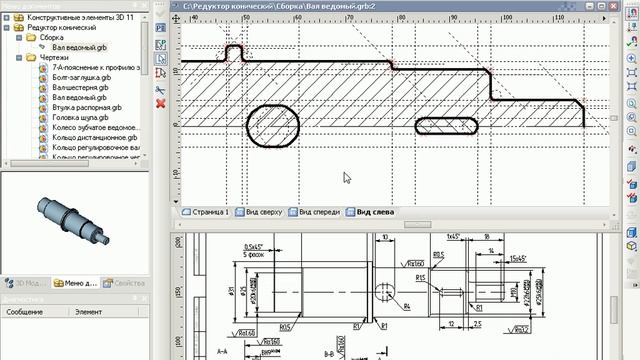Click the 3D shaft preview thumbnail
Screen dimensions: 640x360
(73, 220)
